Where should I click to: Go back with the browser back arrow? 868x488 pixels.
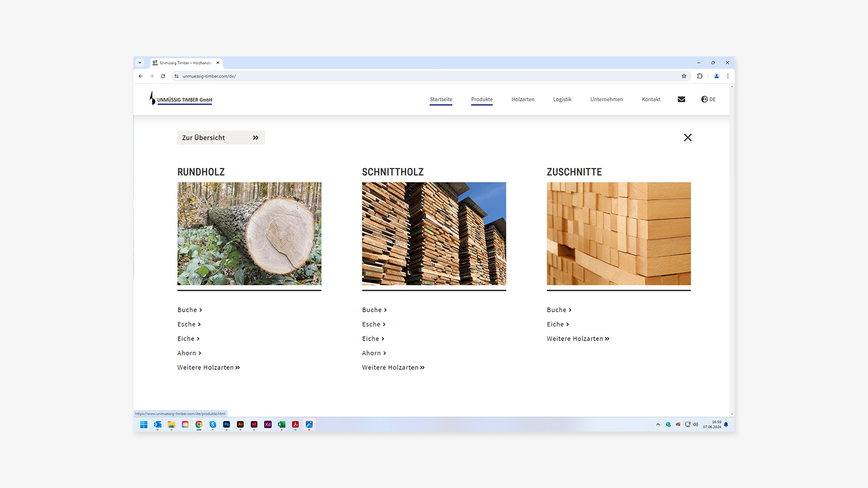coord(141,76)
